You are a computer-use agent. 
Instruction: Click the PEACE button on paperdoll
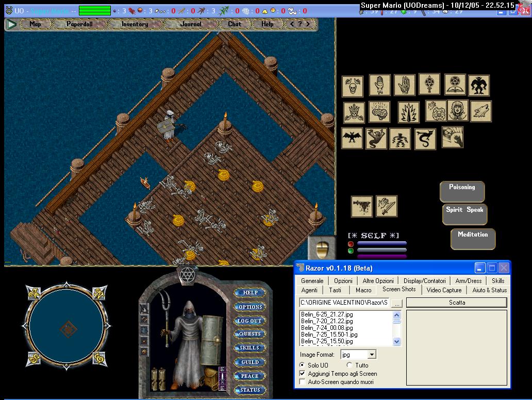tap(250, 376)
